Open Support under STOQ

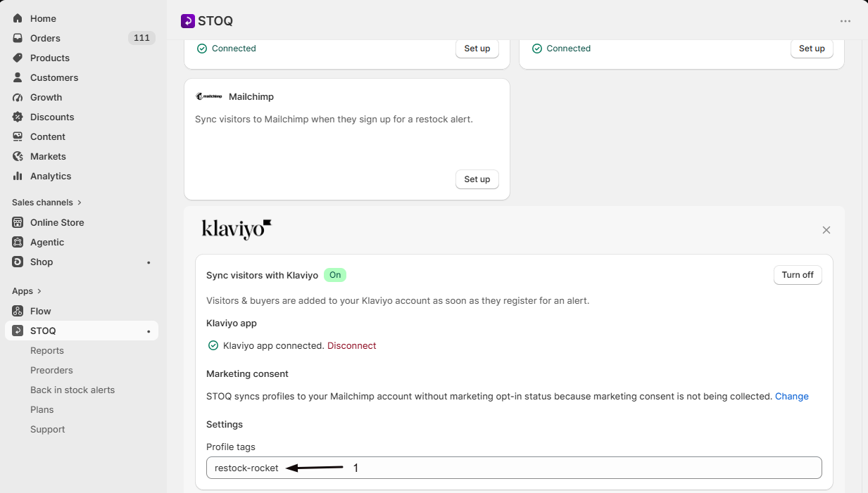coord(48,429)
